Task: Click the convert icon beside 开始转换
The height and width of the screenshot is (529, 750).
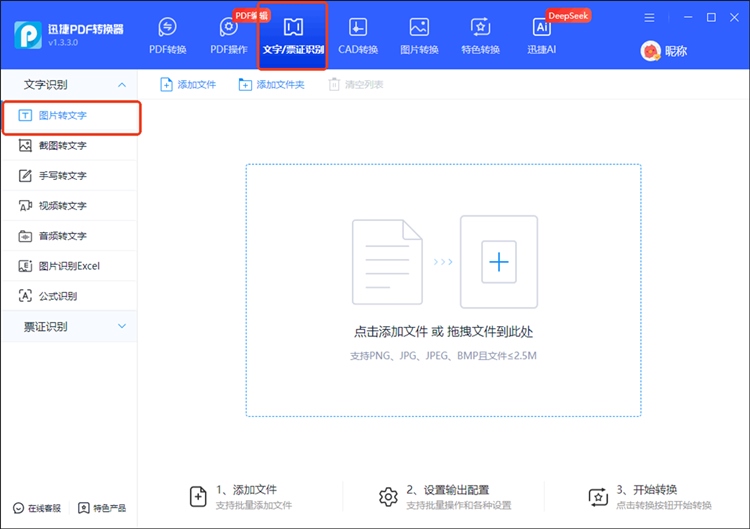Action: tap(598, 497)
